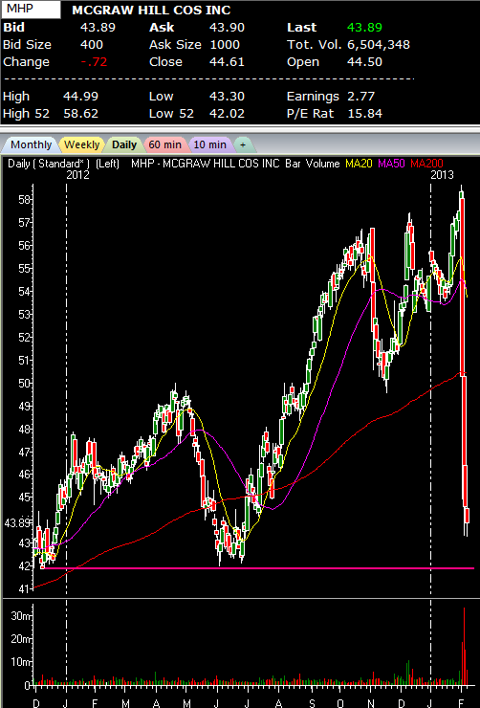This screenshot has height=708, width=480.
Task: Select the Daily chart tab
Action: coord(124,144)
